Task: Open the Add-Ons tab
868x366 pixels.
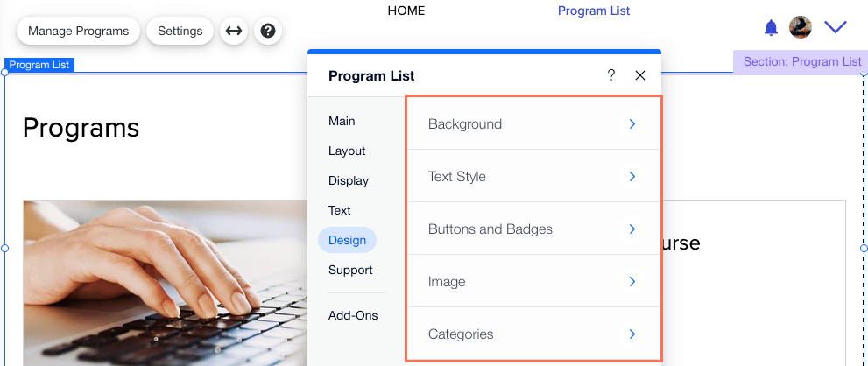Action: 353,315
